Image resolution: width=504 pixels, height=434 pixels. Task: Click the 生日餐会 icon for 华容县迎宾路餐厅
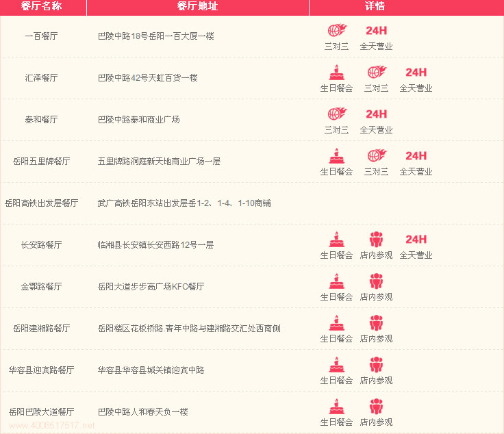tap(336, 365)
